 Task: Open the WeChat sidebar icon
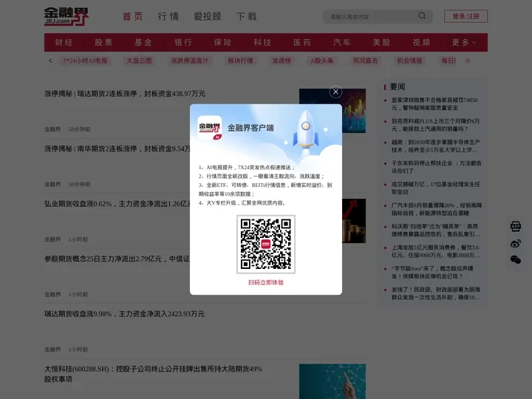516,260
